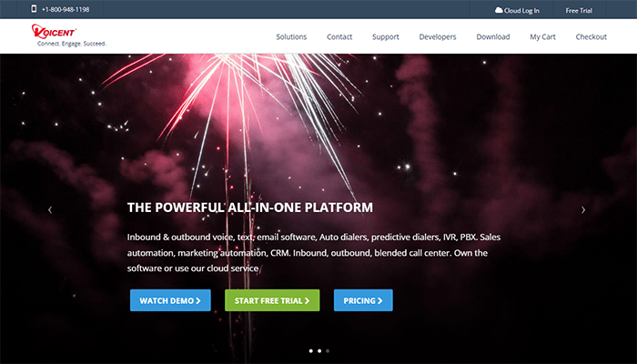This screenshot has width=637, height=364.
Task: Select the second carousel dot
Action: pos(319,350)
